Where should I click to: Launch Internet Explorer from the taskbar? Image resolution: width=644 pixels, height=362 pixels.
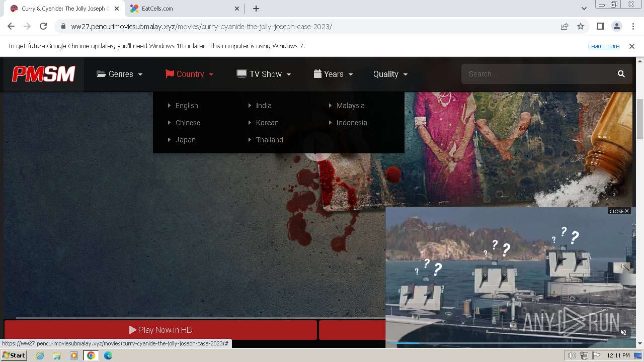[40, 355]
